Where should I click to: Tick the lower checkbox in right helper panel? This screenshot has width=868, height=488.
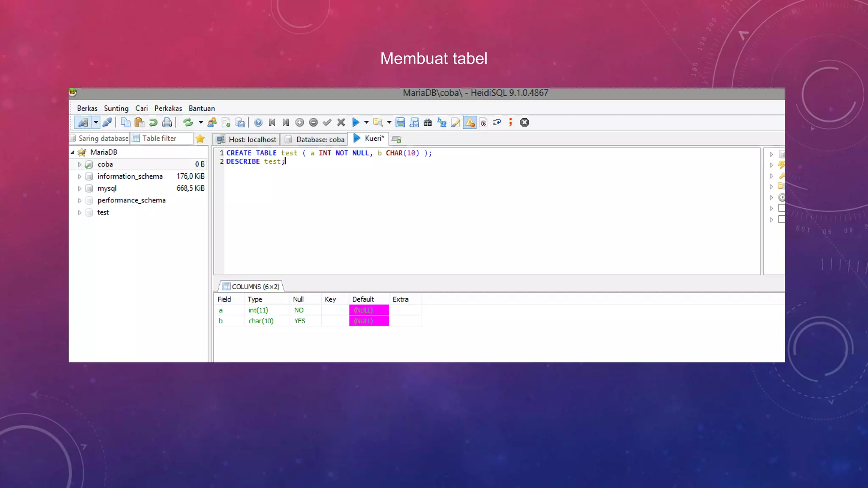point(782,219)
